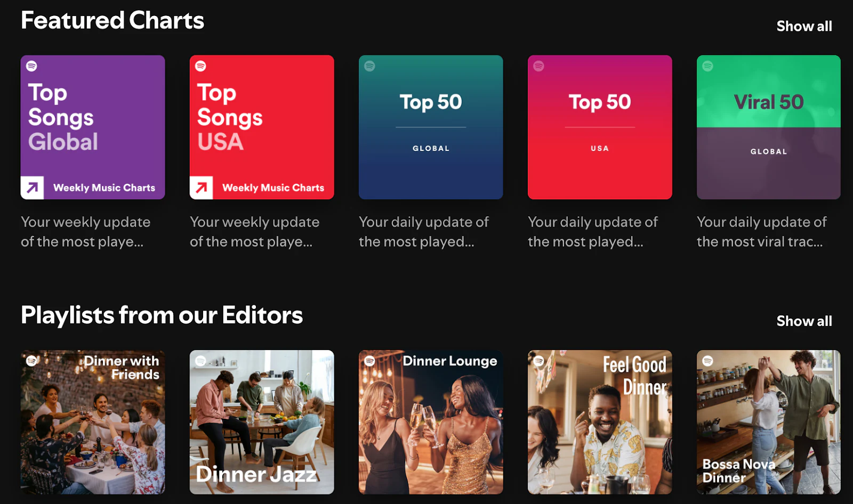Click Spotify logo on Viral 50 cover
Viewport: 853px width, 504px height.
click(707, 66)
